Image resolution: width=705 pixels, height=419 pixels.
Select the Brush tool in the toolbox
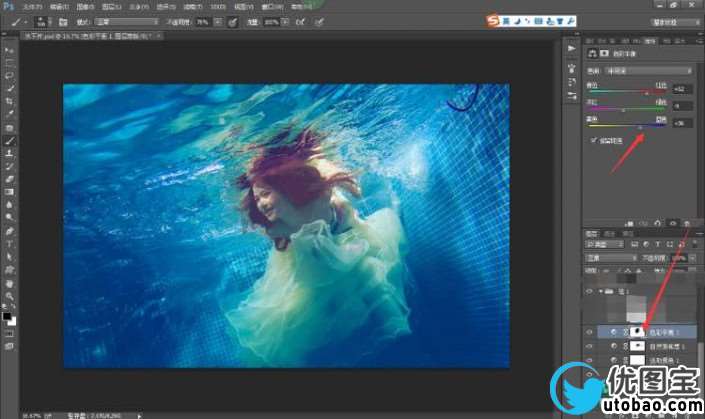[x=9, y=141]
